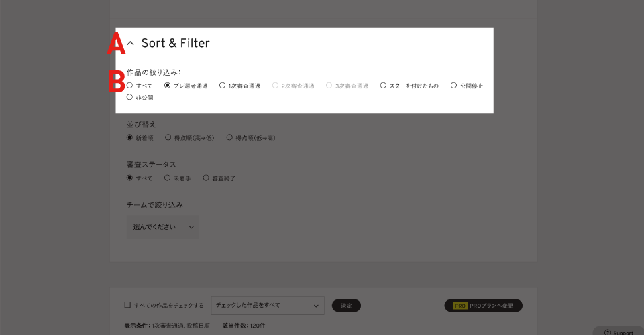Select the すべて filter under 作品の絞り込み
The image size is (644, 335).
point(129,86)
